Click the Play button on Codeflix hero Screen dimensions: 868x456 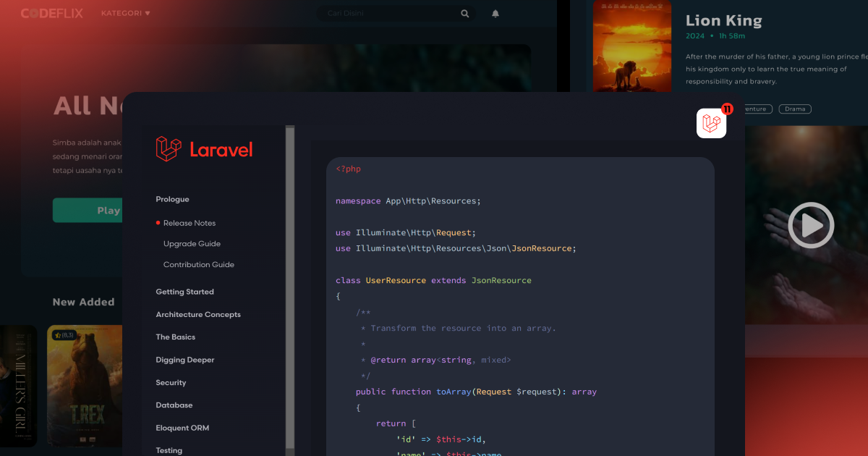point(88,211)
